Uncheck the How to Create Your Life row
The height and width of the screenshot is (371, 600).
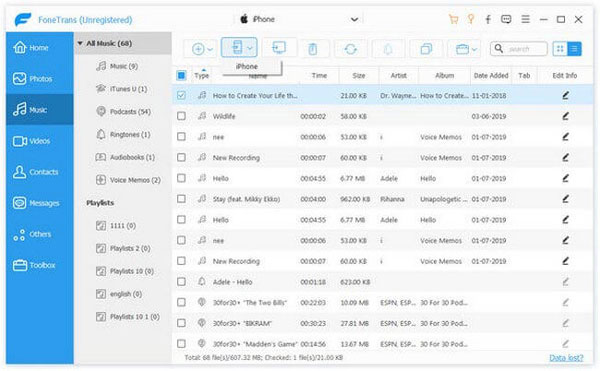(x=181, y=95)
